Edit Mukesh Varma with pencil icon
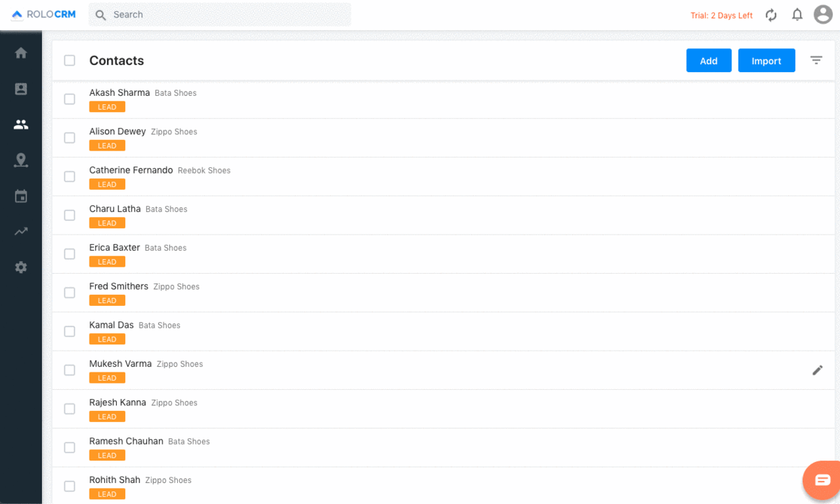840x504 pixels. coord(818,370)
